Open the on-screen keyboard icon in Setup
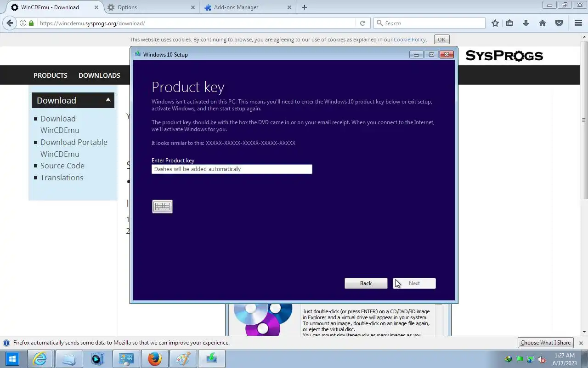This screenshot has height=368, width=588. pyautogui.click(x=162, y=207)
